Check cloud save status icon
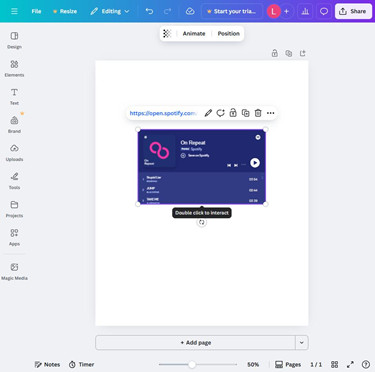 tap(190, 11)
